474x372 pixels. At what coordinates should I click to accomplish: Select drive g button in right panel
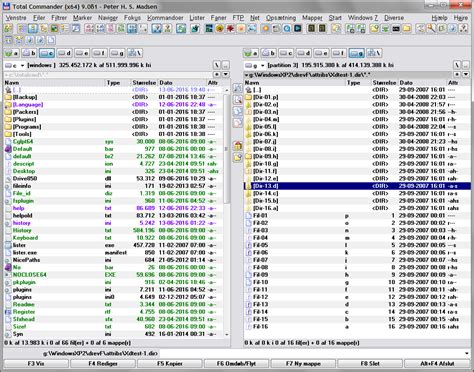click(x=357, y=53)
